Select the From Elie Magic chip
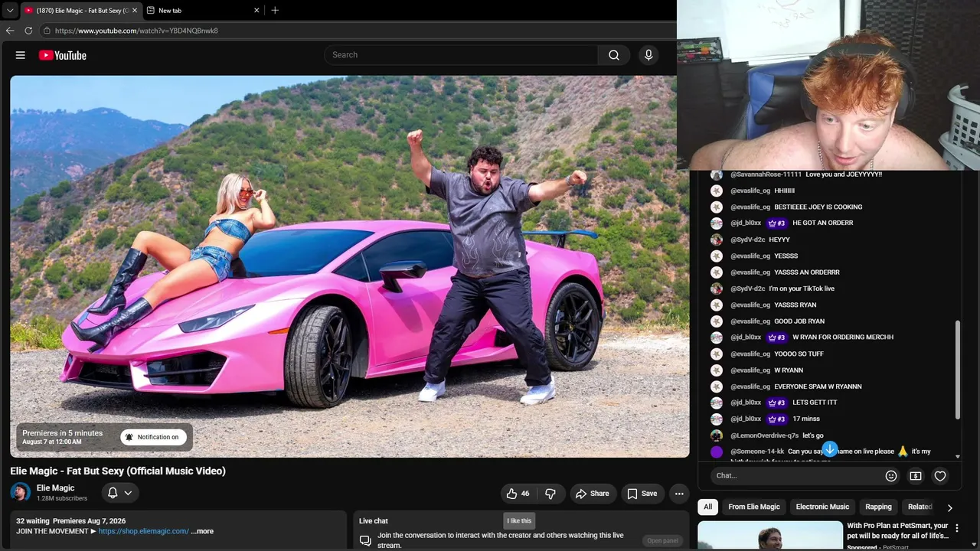The image size is (980, 551). 754,507
